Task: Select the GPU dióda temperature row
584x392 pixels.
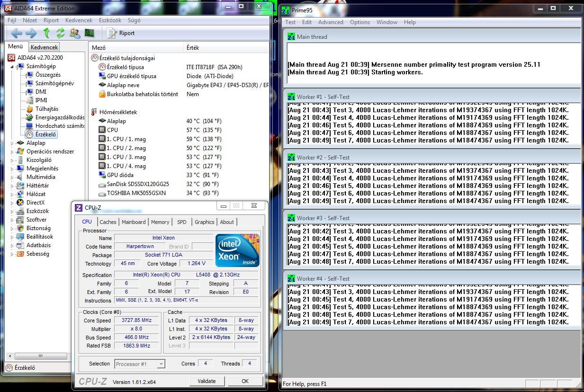Action: pyautogui.click(x=179, y=175)
